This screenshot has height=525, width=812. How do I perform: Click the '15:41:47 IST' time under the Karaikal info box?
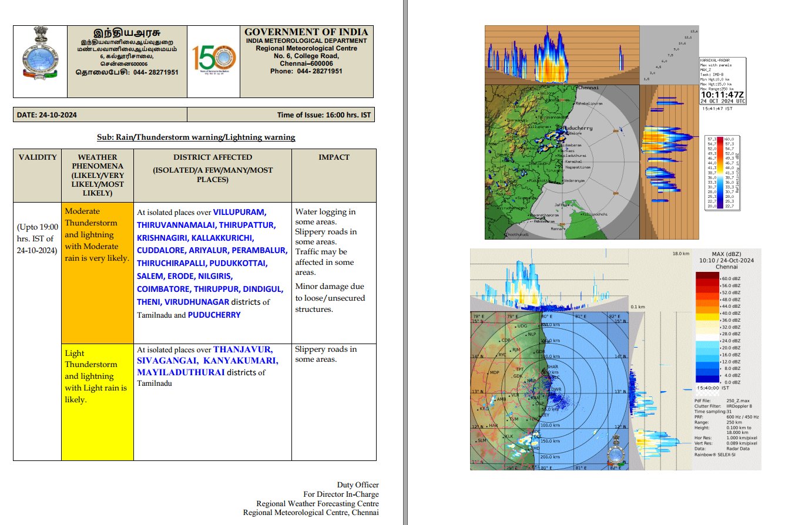coord(717,109)
